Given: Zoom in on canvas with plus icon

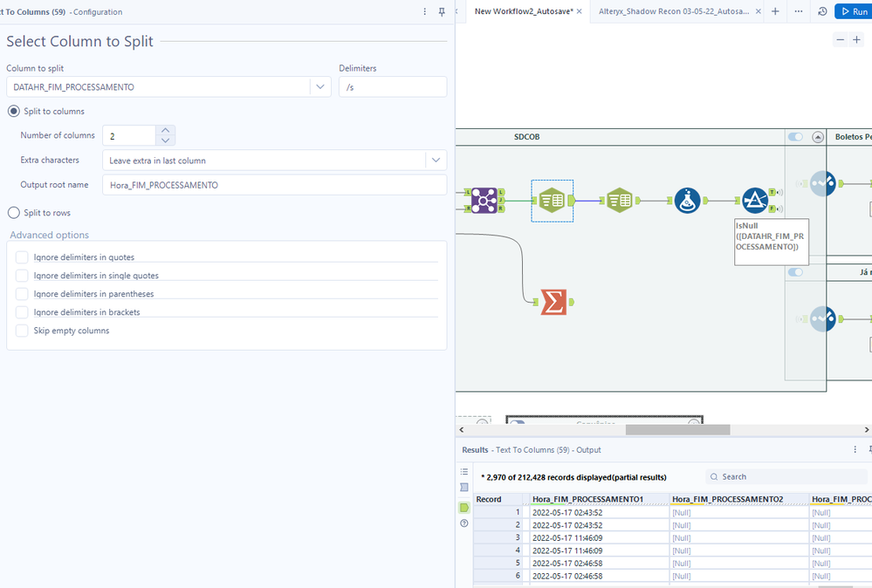Looking at the screenshot, I should click(x=856, y=39).
